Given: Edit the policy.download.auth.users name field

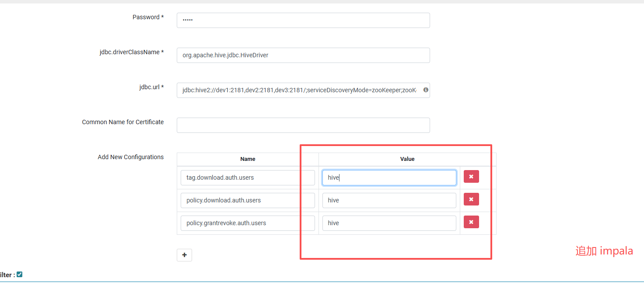Looking at the screenshot, I should [x=247, y=200].
